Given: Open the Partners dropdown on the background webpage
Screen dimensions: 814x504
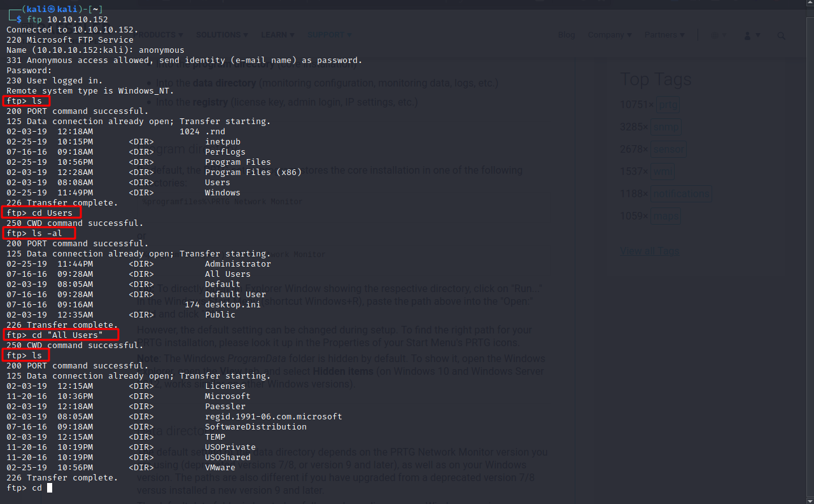Looking at the screenshot, I should (664, 35).
